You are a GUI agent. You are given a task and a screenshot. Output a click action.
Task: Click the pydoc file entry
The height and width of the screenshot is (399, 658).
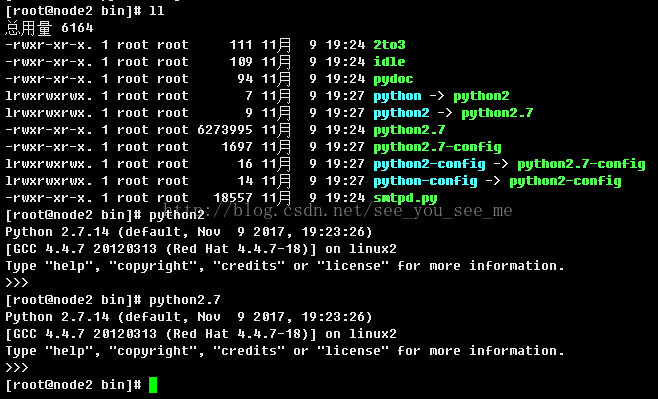point(393,79)
